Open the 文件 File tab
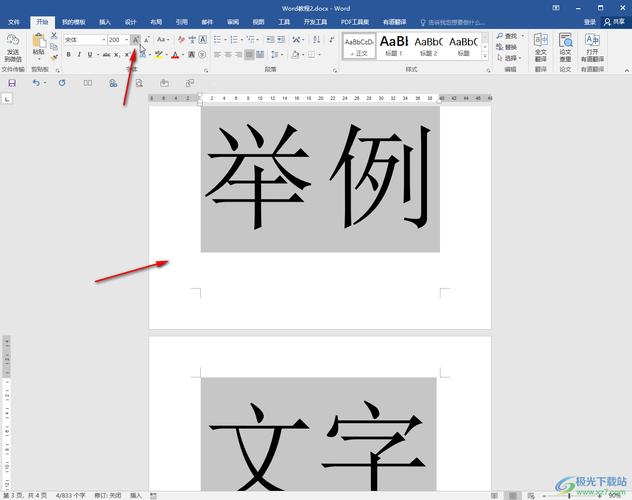The width and height of the screenshot is (632, 500). [14, 22]
